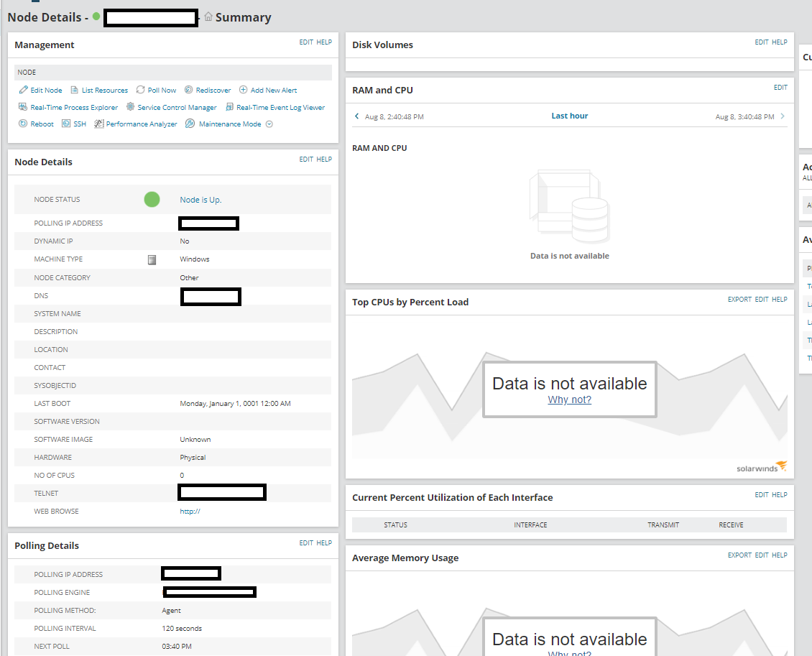Click the Reboot power icon
Screen dimensions: 812x656
pyautogui.click(x=23, y=124)
